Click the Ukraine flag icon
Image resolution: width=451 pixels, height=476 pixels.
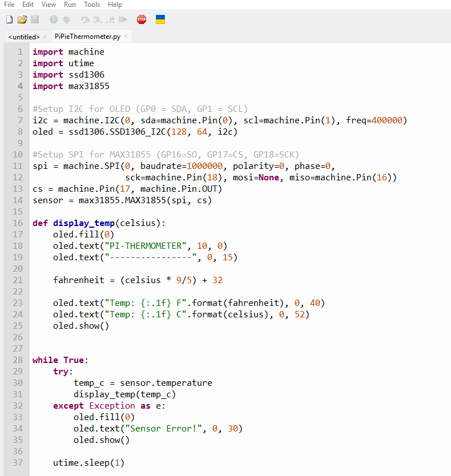[x=160, y=20]
